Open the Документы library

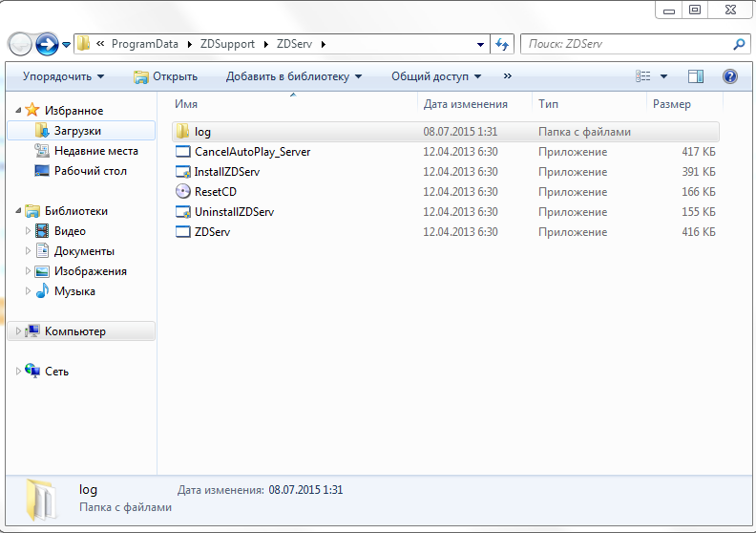84,251
